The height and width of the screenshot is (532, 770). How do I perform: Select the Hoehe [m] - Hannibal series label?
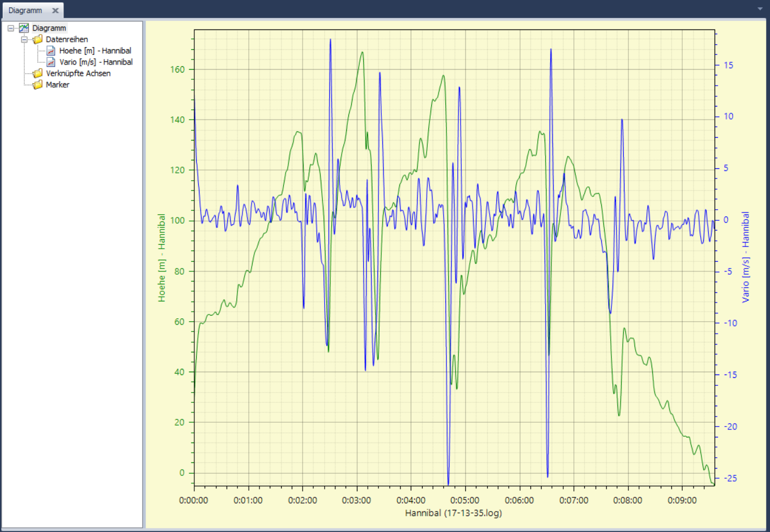[x=95, y=50]
